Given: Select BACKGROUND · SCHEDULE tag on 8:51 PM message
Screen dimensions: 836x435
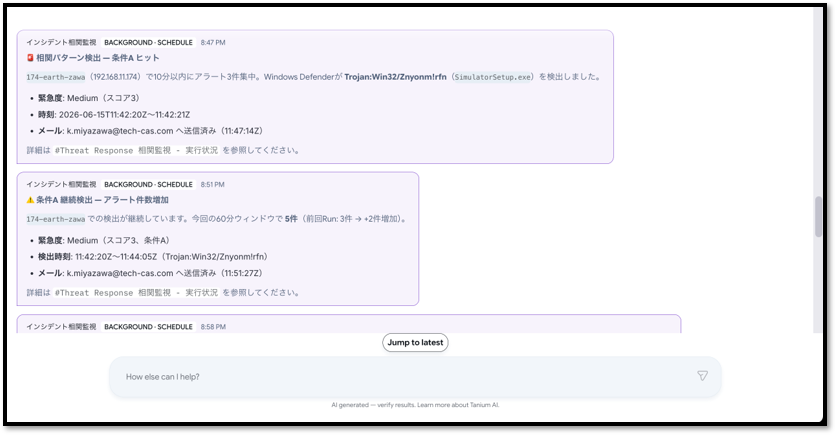Looking at the screenshot, I should 148,184.
